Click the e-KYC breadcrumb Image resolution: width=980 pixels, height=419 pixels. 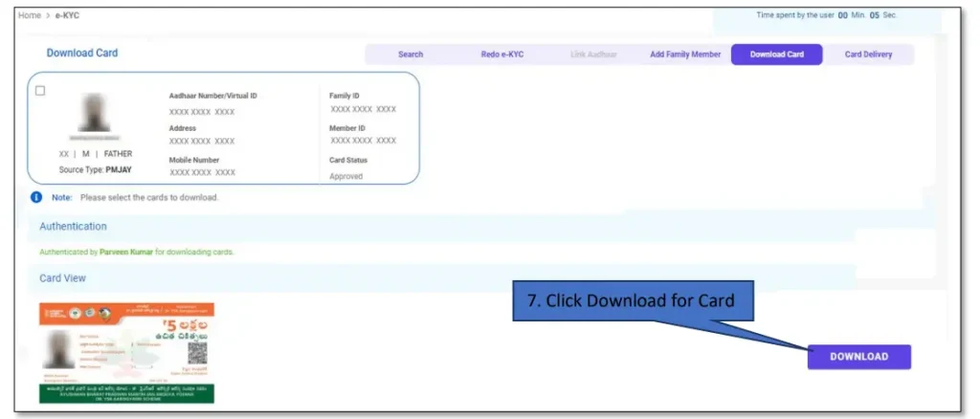click(x=67, y=15)
